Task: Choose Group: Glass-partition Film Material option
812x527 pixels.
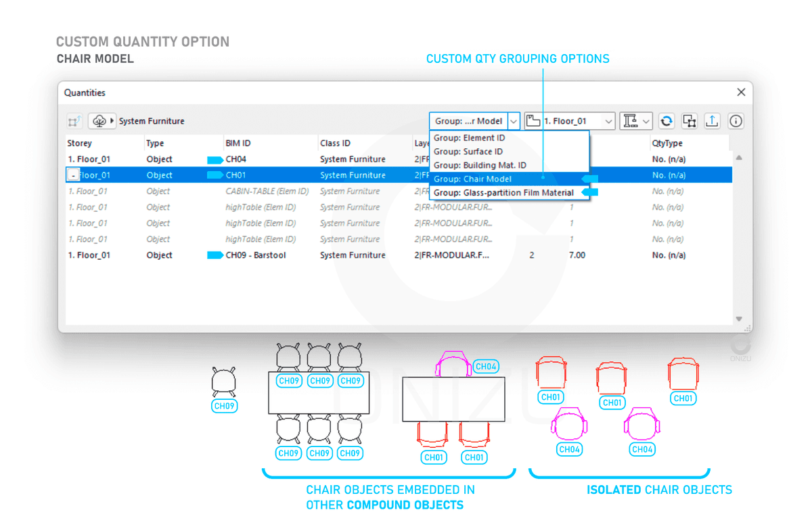Action: coord(503,193)
